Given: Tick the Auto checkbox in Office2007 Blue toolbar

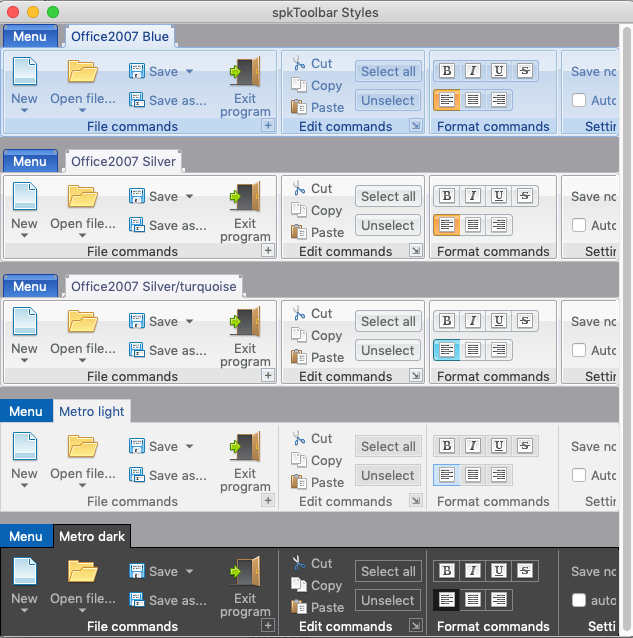Looking at the screenshot, I should (x=578, y=100).
